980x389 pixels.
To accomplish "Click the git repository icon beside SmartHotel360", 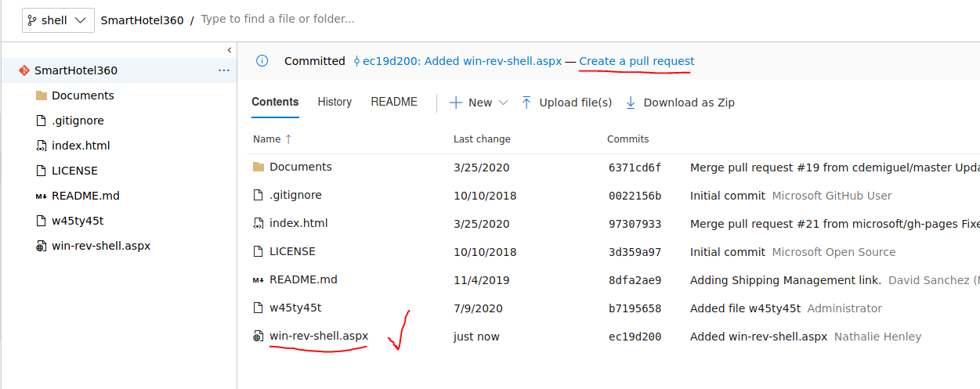I will pyautogui.click(x=24, y=70).
